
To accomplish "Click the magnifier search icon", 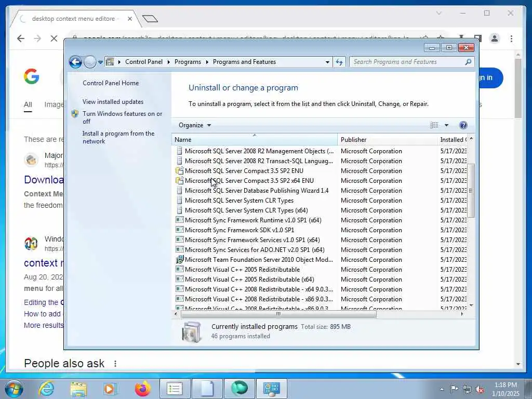I will point(468,62).
